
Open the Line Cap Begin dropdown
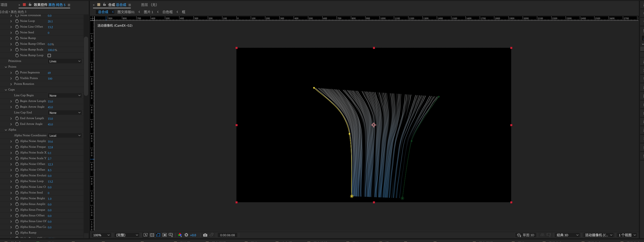(x=65, y=96)
